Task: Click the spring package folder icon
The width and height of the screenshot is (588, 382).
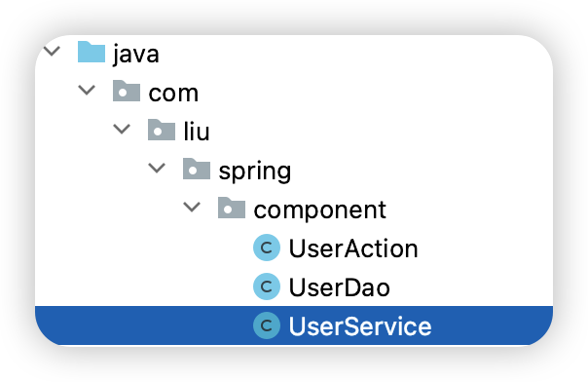Action: (x=197, y=169)
